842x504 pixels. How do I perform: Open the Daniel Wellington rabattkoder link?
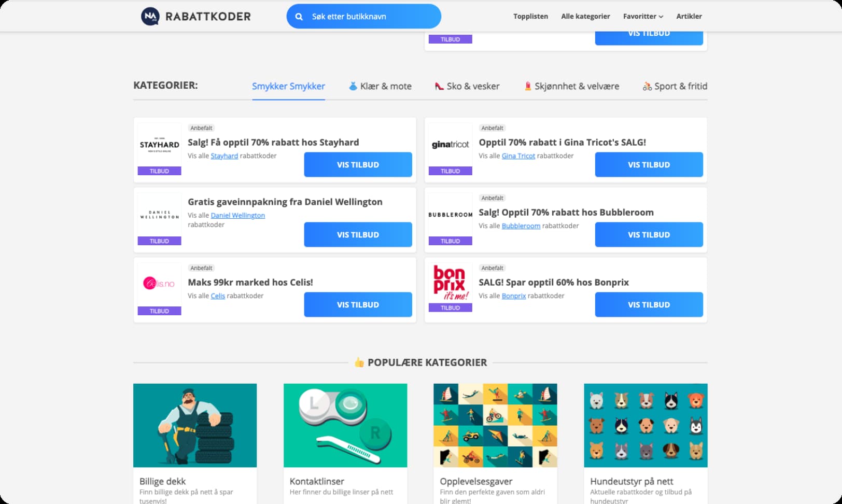237,215
